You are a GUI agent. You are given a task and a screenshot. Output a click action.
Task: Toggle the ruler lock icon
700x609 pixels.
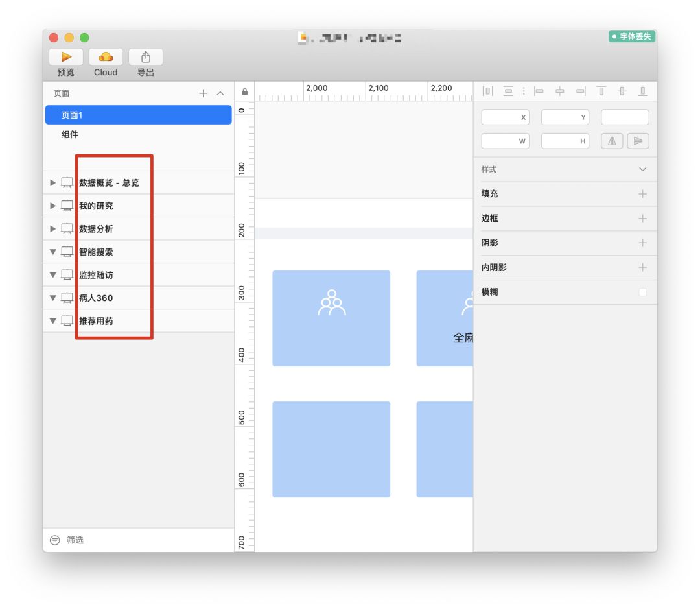[x=244, y=91]
